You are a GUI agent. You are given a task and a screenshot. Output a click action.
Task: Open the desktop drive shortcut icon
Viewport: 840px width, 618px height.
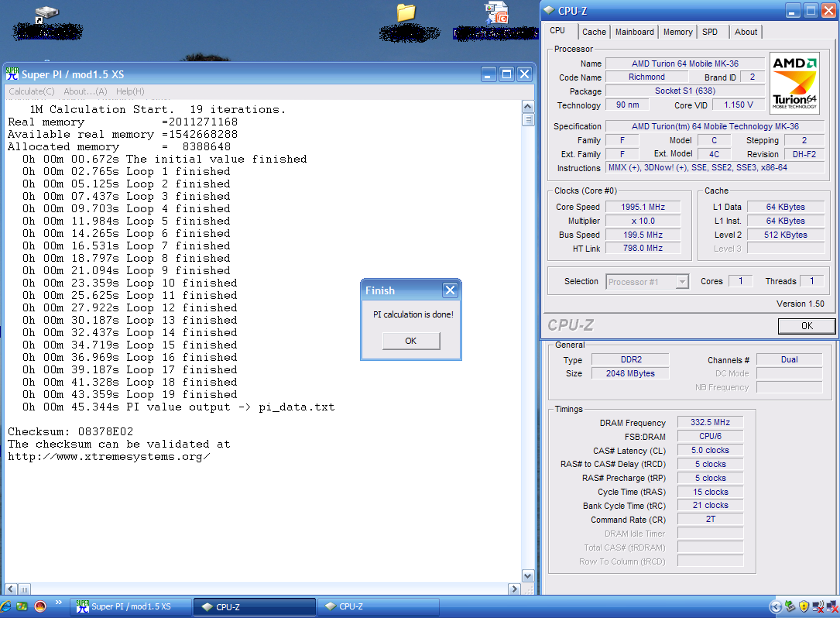click(46, 15)
